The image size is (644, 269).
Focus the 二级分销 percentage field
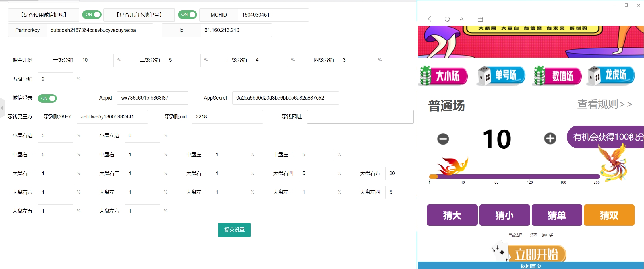[x=183, y=60]
